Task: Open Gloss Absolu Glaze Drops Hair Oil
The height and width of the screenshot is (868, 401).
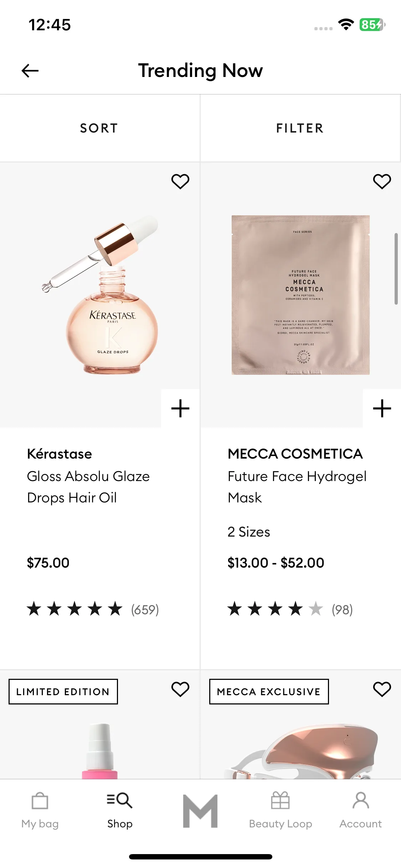Action: coord(88,487)
